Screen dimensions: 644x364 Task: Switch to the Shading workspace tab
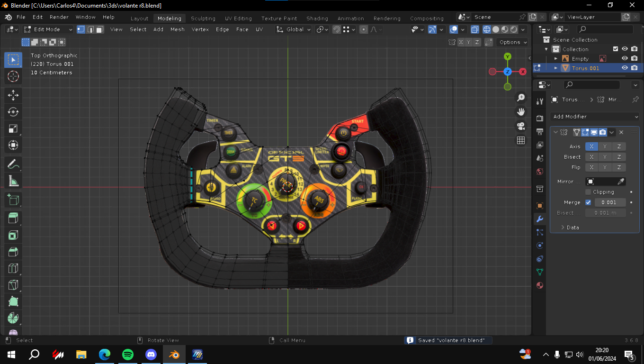(x=317, y=18)
